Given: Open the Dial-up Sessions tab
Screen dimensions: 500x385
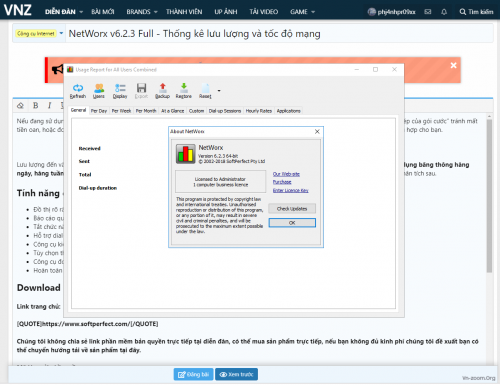Looking at the screenshot, I should (x=225, y=111).
